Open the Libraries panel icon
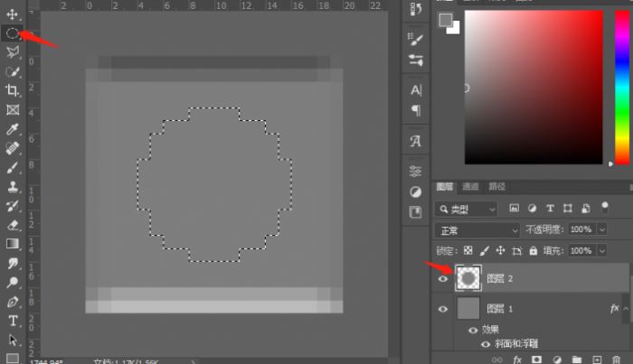The width and height of the screenshot is (633, 364). click(415, 212)
